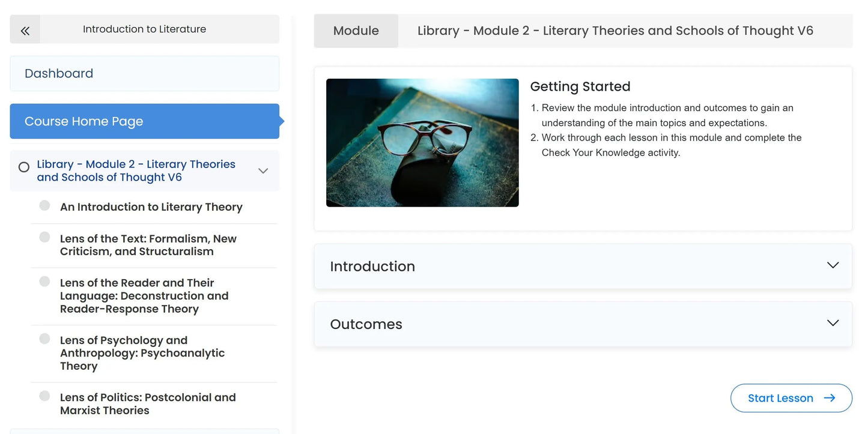The width and height of the screenshot is (868, 434).
Task: Collapse sidebar with double-chevron icon
Action: [x=25, y=30]
